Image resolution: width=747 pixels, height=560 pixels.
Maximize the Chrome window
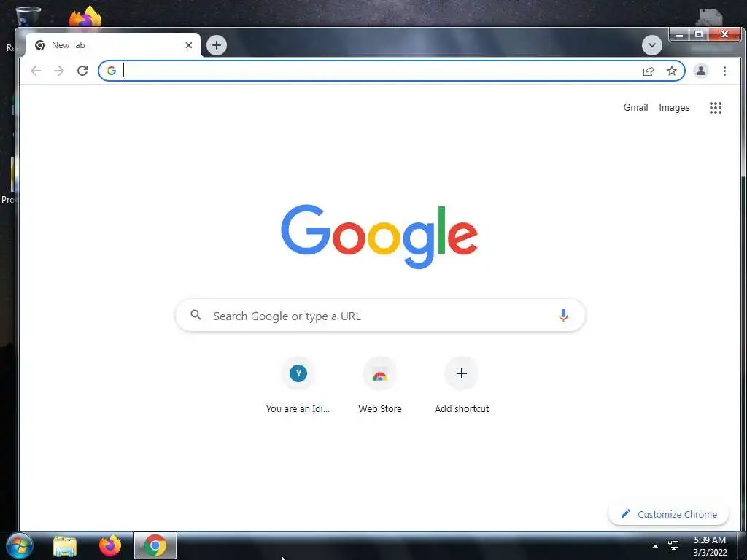coord(698,34)
